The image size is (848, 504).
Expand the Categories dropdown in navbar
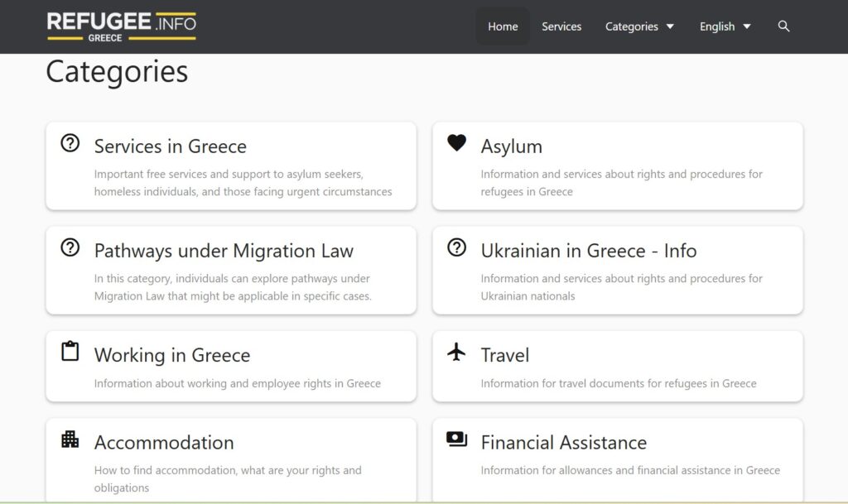click(x=639, y=26)
